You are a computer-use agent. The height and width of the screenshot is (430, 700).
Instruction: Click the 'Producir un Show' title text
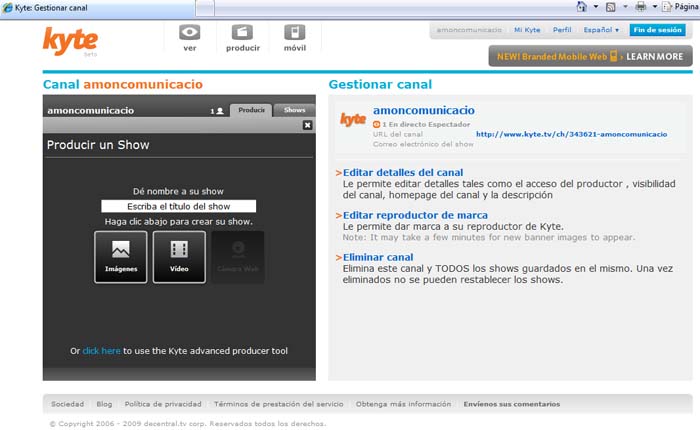click(98, 145)
